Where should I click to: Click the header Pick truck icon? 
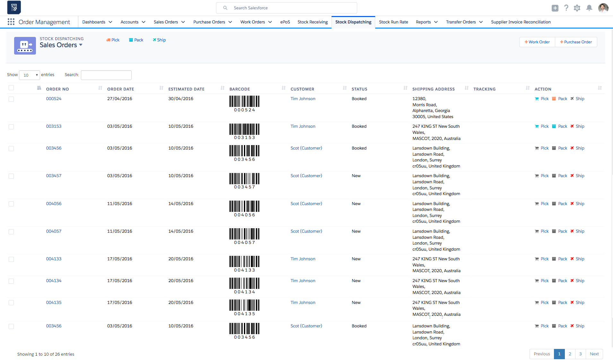(x=108, y=40)
